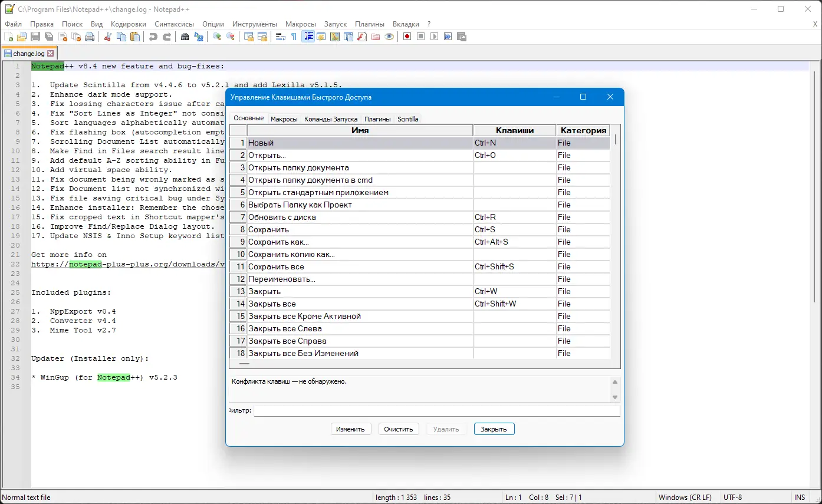Close the change.log tab with X icon
The image size is (822, 504).
click(x=51, y=54)
